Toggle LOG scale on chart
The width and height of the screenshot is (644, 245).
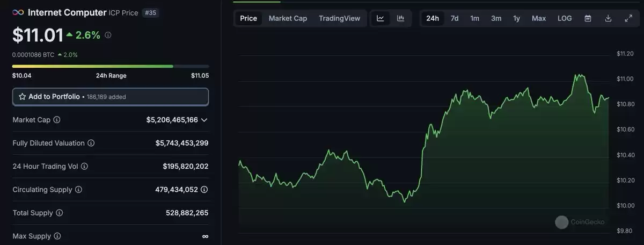click(565, 18)
